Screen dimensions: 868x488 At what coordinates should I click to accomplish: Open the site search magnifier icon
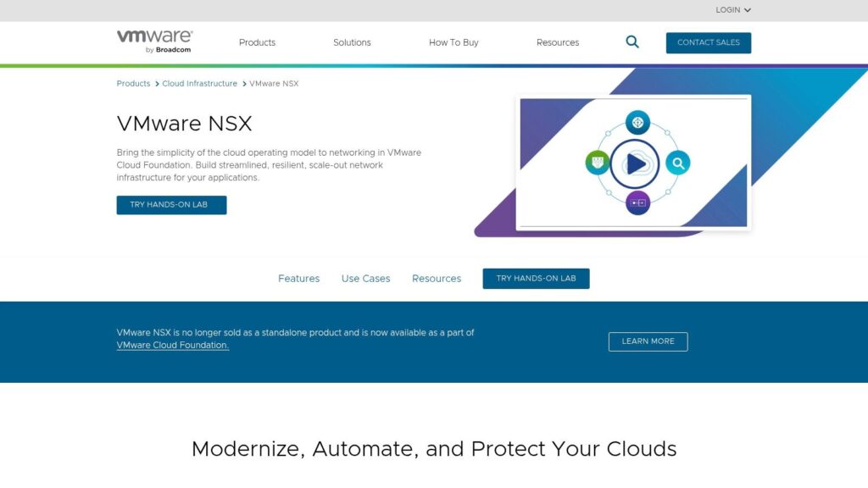click(x=632, y=42)
